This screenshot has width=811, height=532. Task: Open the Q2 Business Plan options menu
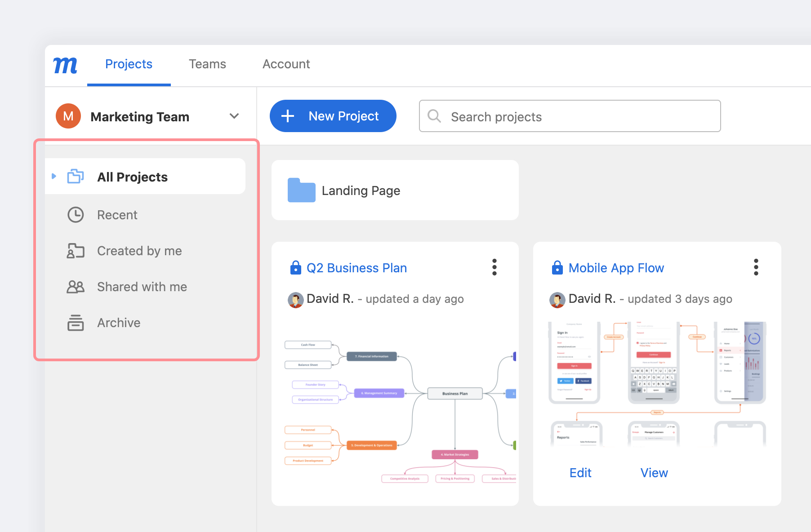point(494,267)
